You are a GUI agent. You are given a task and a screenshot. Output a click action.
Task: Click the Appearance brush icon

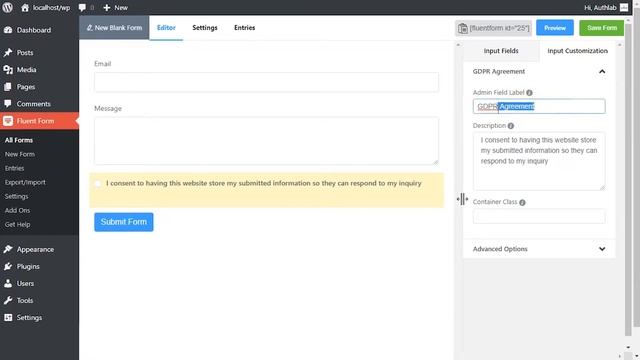pos(8,249)
